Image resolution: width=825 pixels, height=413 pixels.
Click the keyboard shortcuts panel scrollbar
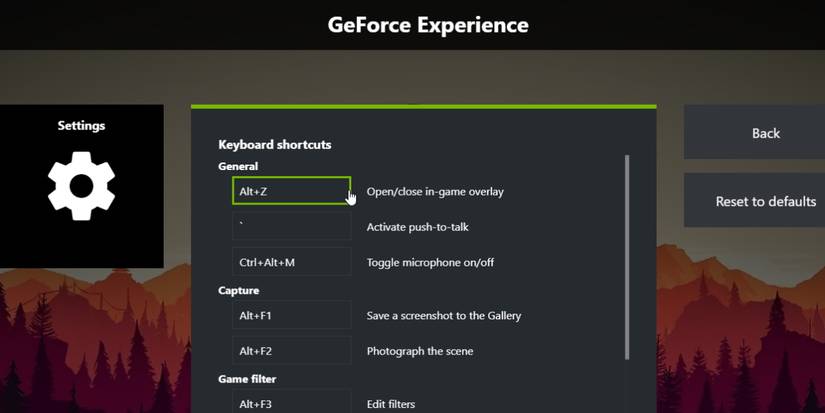tap(627, 256)
